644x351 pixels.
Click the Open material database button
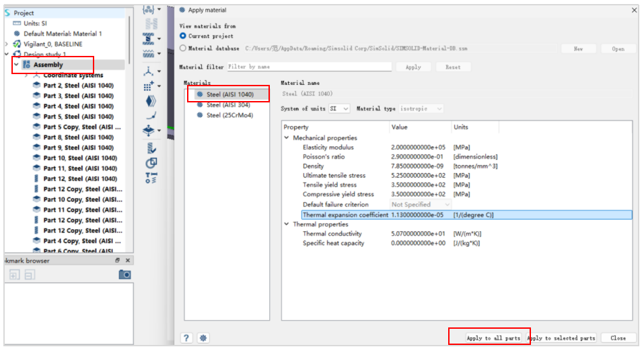pos(618,49)
